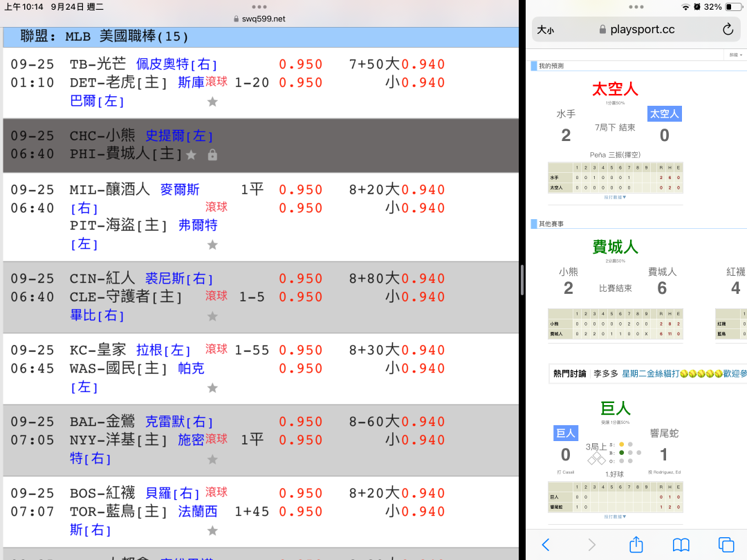Expand 投打數據 under the 水手 vs 太空人 scoreboard
The width and height of the screenshot is (747, 560).
615,197
